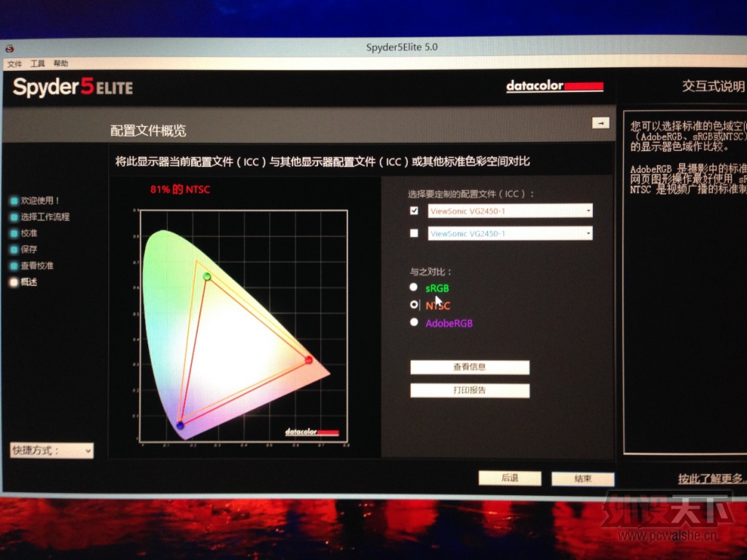Go to the 校准 step
The image size is (747, 560).
(x=24, y=233)
